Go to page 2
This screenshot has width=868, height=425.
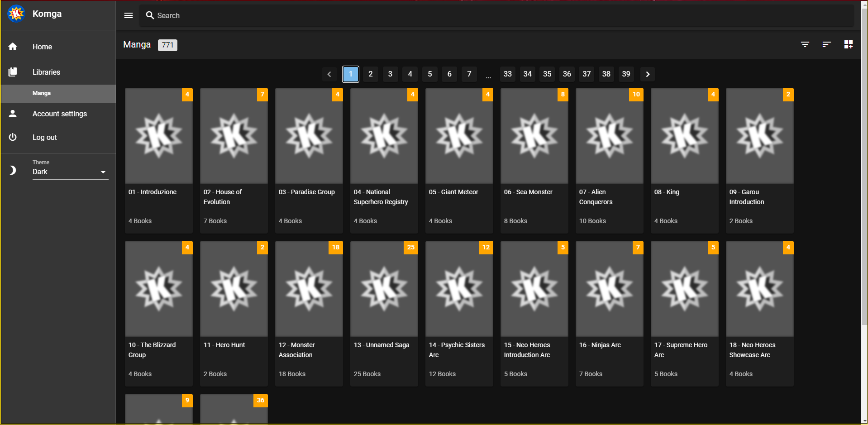click(x=371, y=74)
